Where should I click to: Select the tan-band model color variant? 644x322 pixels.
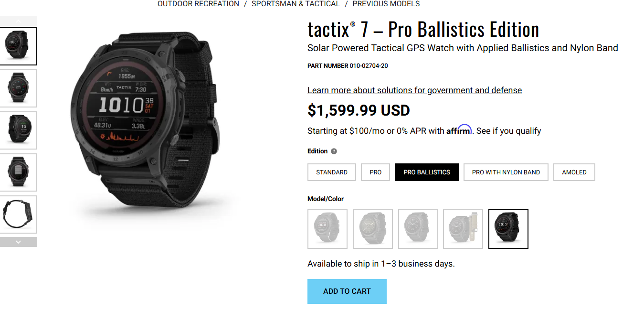[x=463, y=228]
